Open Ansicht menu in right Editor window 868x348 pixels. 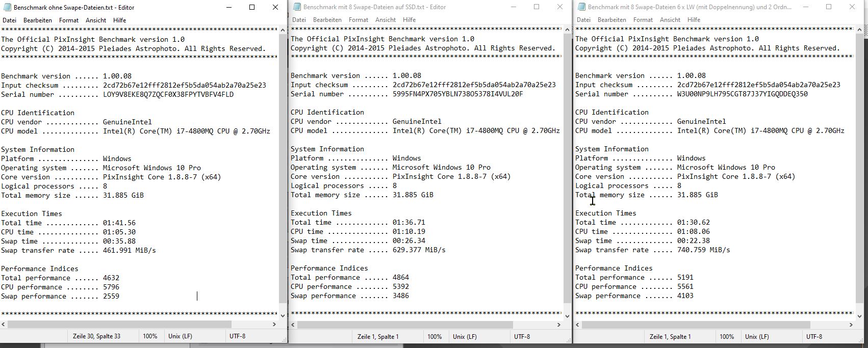pos(670,19)
